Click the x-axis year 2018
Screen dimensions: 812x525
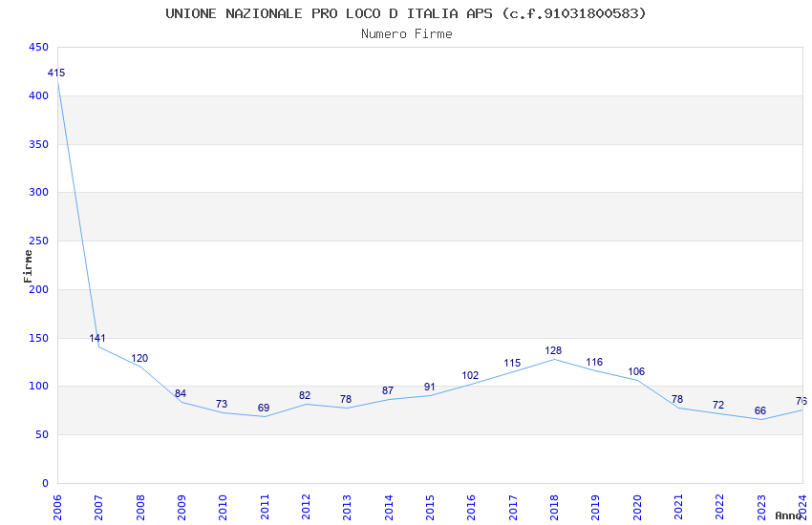pos(555,508)
